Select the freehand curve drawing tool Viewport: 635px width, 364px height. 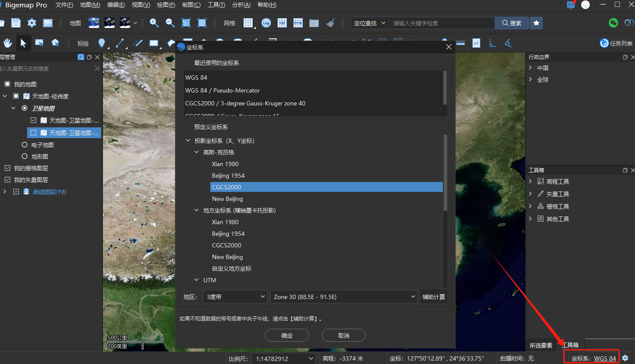click(138, 43)
